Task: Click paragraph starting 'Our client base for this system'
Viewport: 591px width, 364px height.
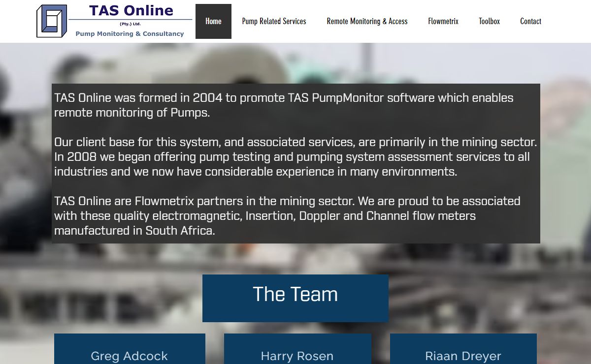Action: coord(295,157)
